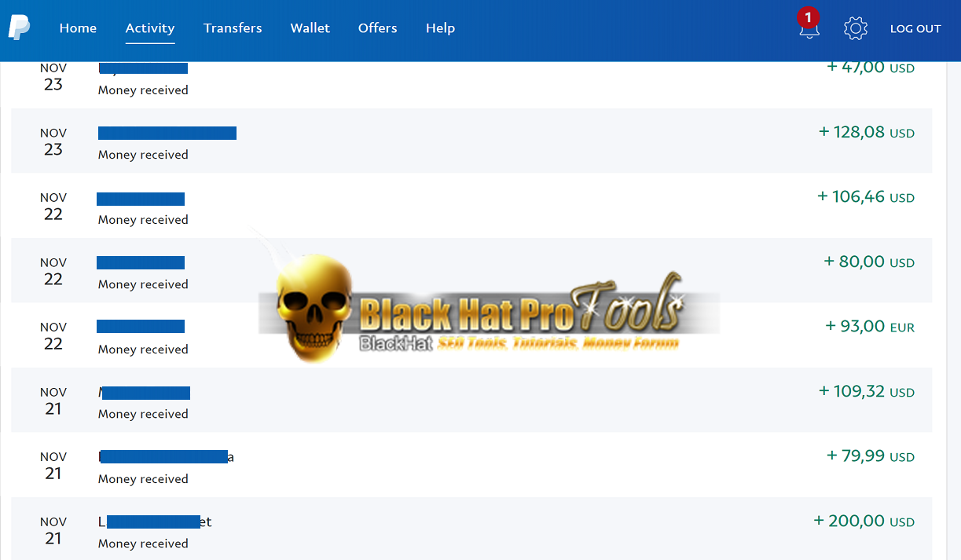Click Money received in the 200,00 row
This screenshot has height=560, width=961.
click(143, 544)
